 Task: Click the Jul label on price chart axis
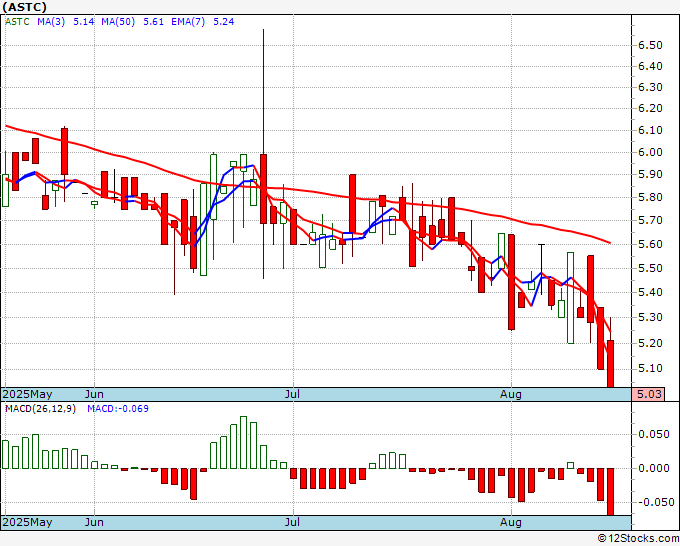293,394
